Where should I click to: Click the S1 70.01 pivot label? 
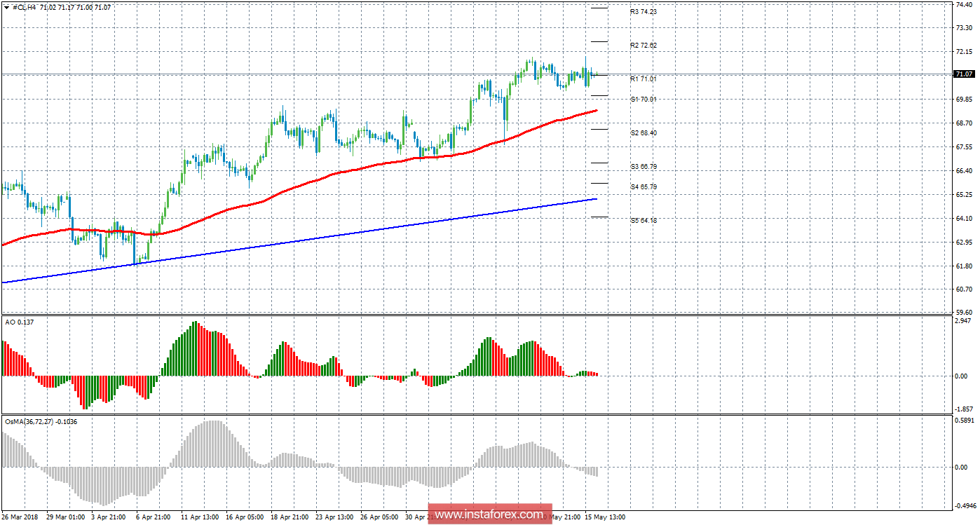643,100
